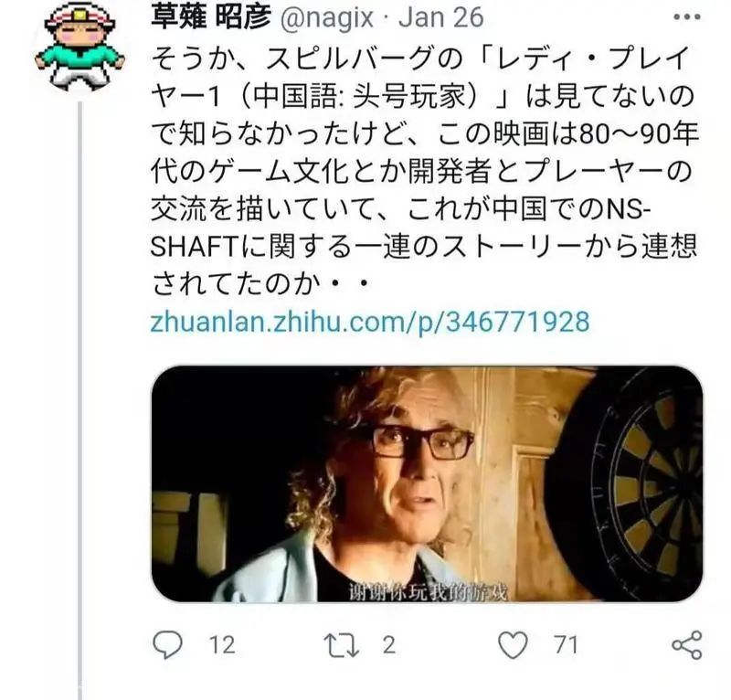
Task: Follow the zhuanlan.zhihu.com/p/346771928 link
Action: click(x=370, y=322)
